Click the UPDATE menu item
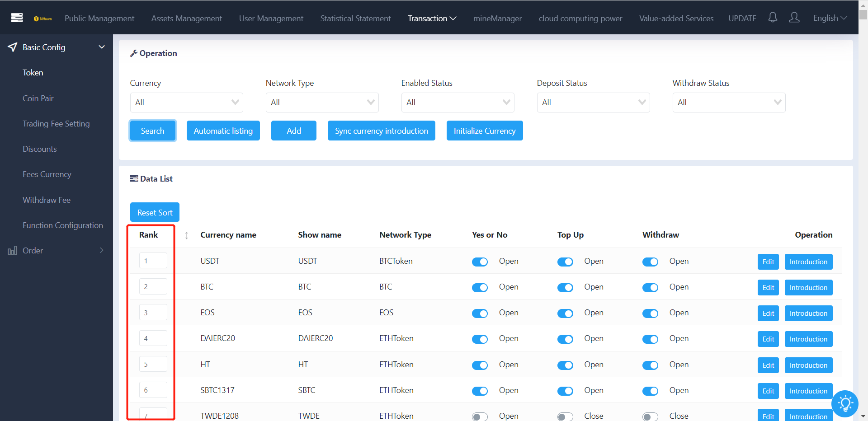 click(x=742, y=19)
